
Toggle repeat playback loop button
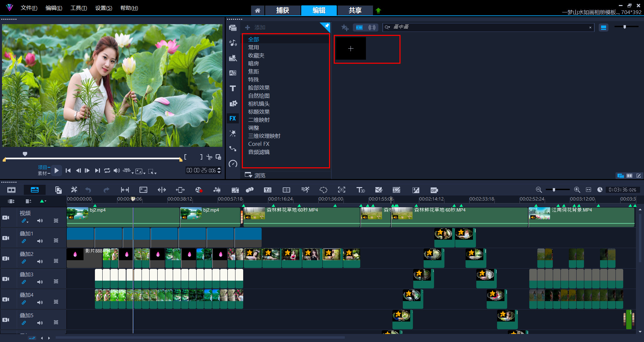pyautogui.click(x=107, y=171)
